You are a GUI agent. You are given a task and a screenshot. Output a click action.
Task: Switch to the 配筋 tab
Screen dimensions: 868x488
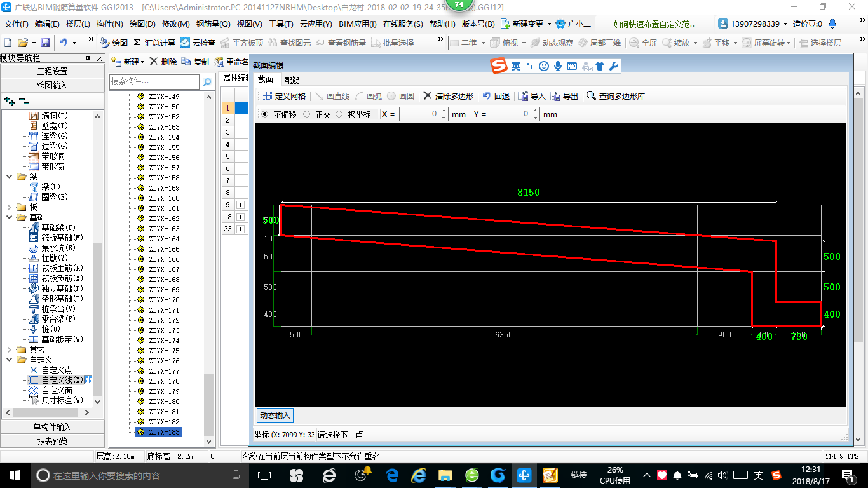(x=292, y=80)
